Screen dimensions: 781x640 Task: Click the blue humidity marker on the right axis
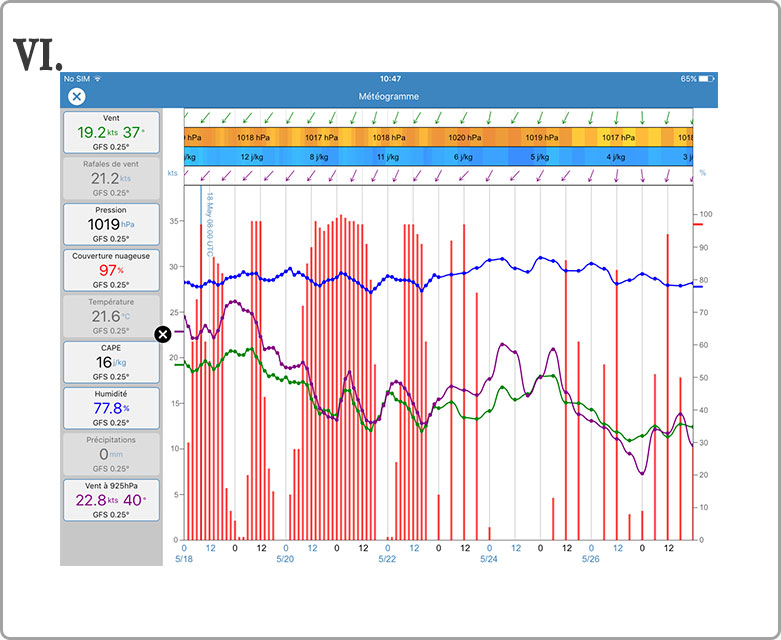coord(698,287)
